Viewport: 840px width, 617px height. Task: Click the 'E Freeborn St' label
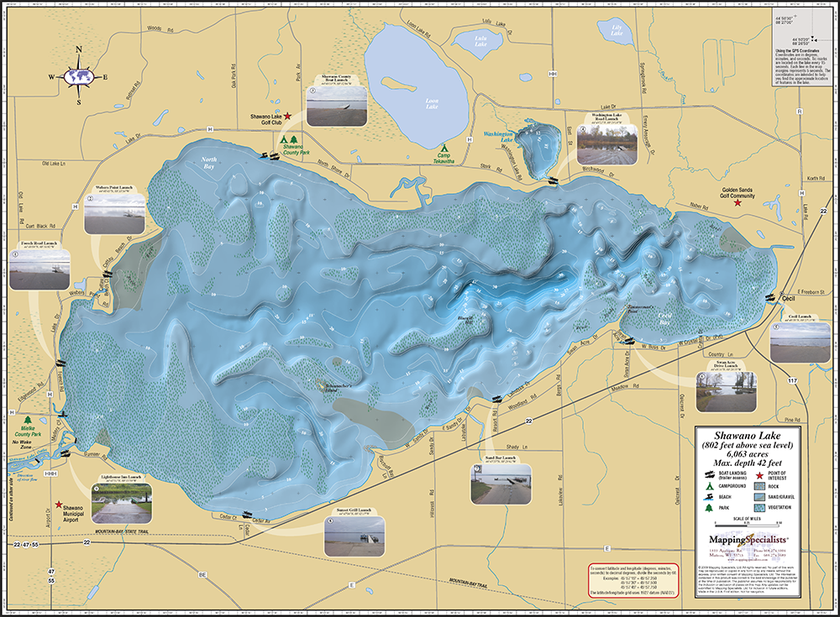pyautogui.click(x=811, y=292)
